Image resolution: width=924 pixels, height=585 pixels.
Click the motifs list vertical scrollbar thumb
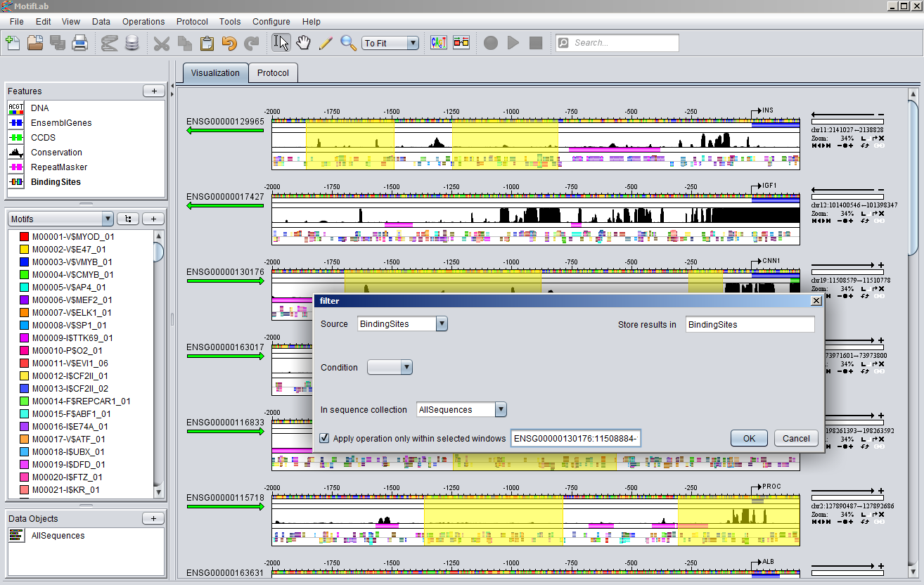[x=158, y=253]
